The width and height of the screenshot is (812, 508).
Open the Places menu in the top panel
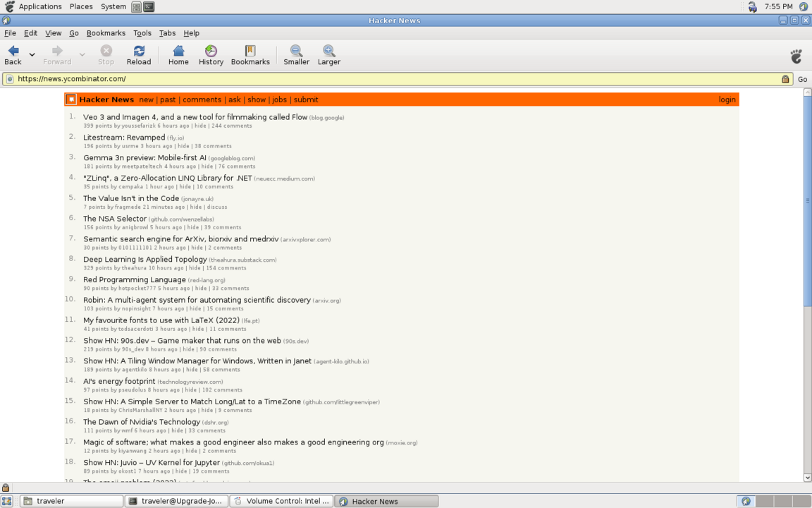81,7
